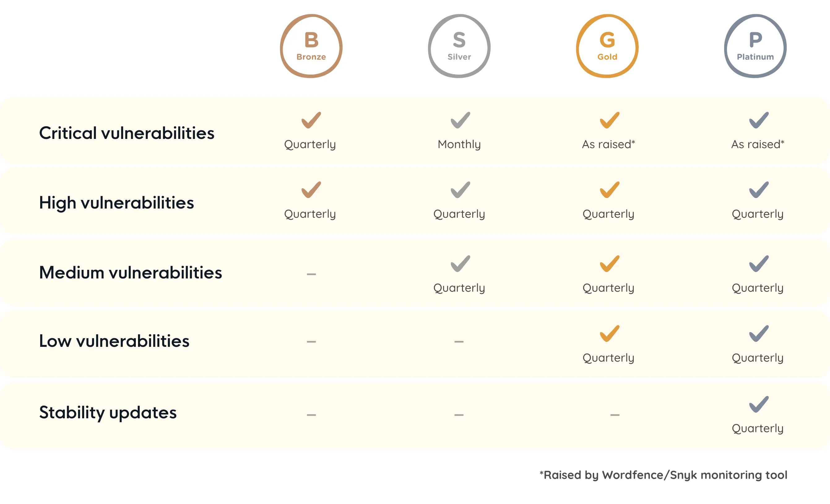
Task: Click Silver checkmark for Medium vulnerabilities
Action: (x=460, y=264)
